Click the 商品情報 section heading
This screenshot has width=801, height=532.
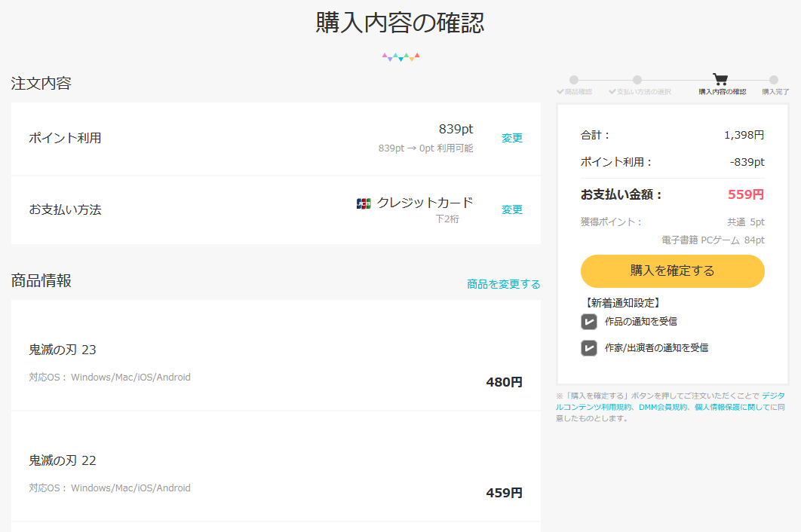click(x=41, y=281)
